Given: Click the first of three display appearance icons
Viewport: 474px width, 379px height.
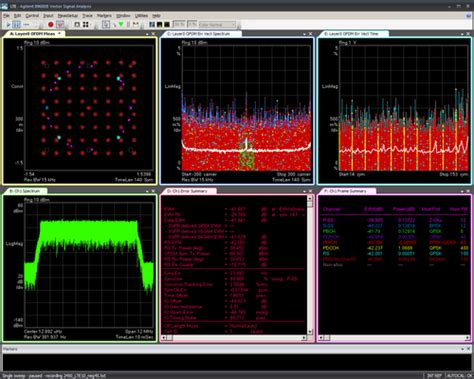Looking at the screenshot, I should [152, 25].
